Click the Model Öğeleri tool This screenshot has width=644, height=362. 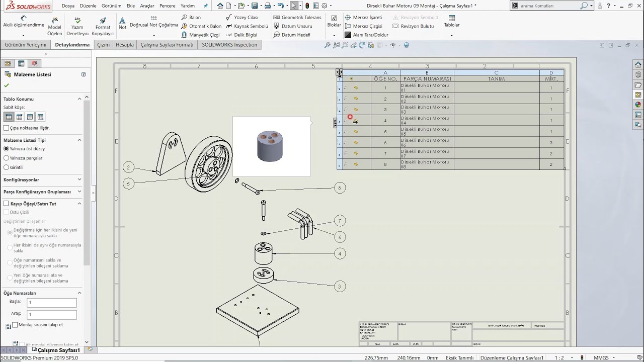(x=54, y=26)
